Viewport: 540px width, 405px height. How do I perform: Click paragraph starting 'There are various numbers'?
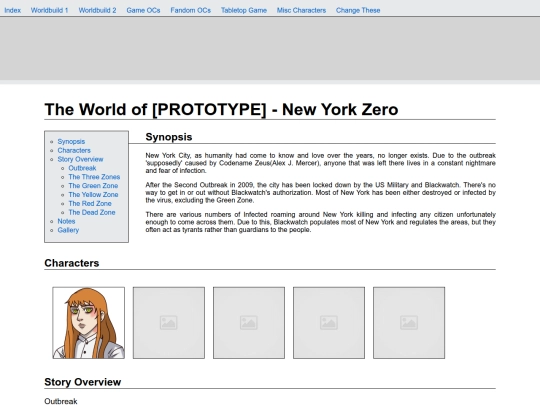321,222
